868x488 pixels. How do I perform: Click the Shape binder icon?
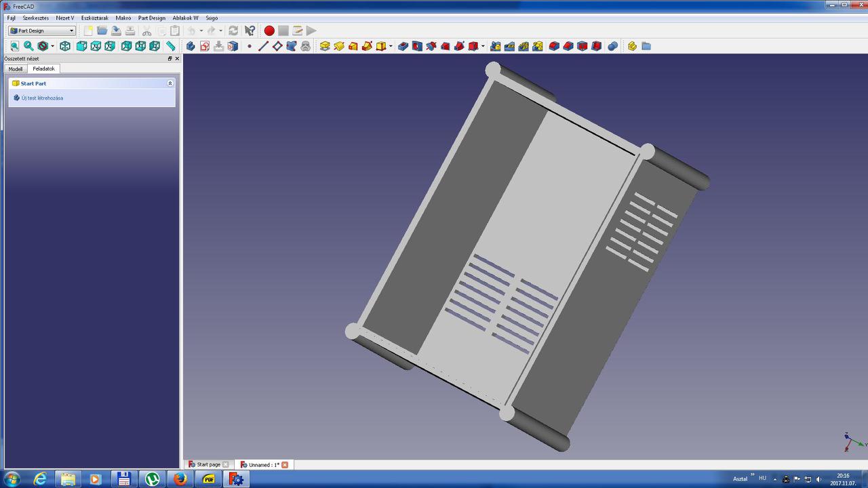click(292, 46)
